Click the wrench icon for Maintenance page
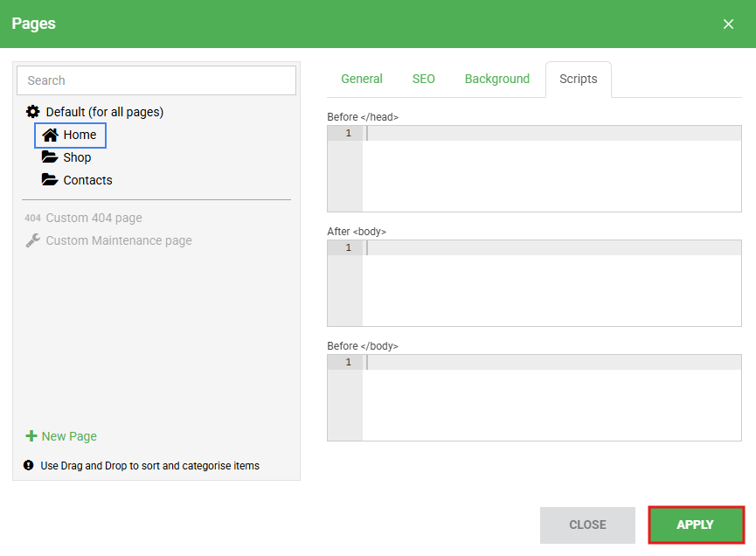The image size is (756, 556). pyautogui.click(x=32, y=240)
